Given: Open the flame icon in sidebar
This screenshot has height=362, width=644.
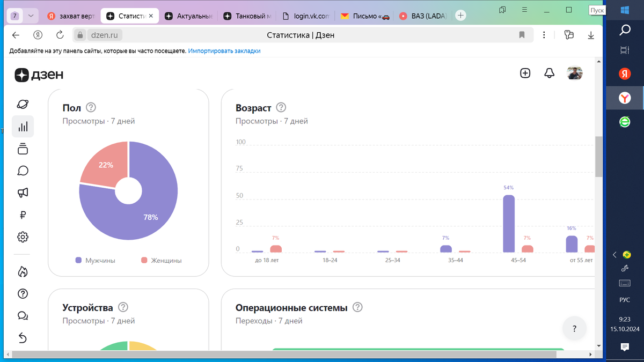Looking at the screenshot, I should [x=23, y=272].
